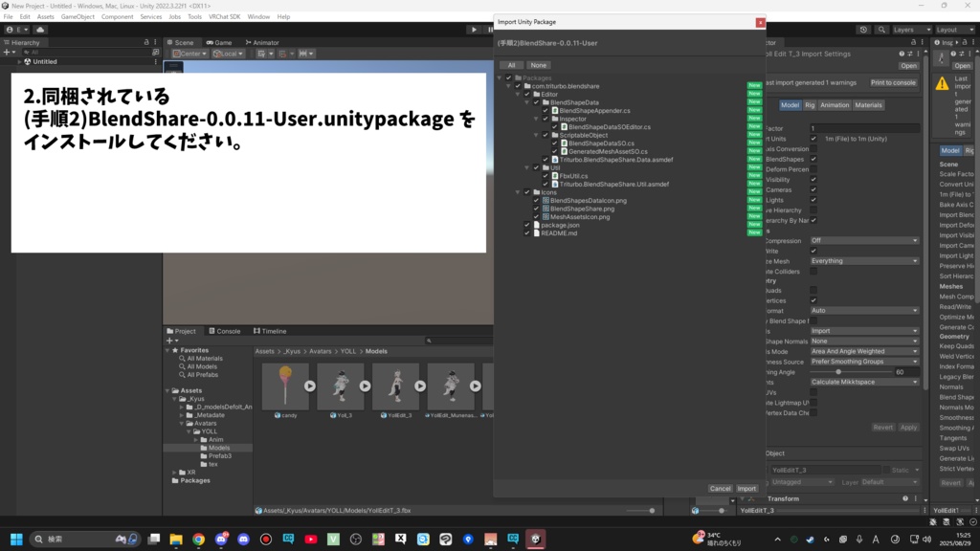Lock the Hierarchy panel with padlock icon
This screenshot has width=980, height=551.
[x=146, y=42]
